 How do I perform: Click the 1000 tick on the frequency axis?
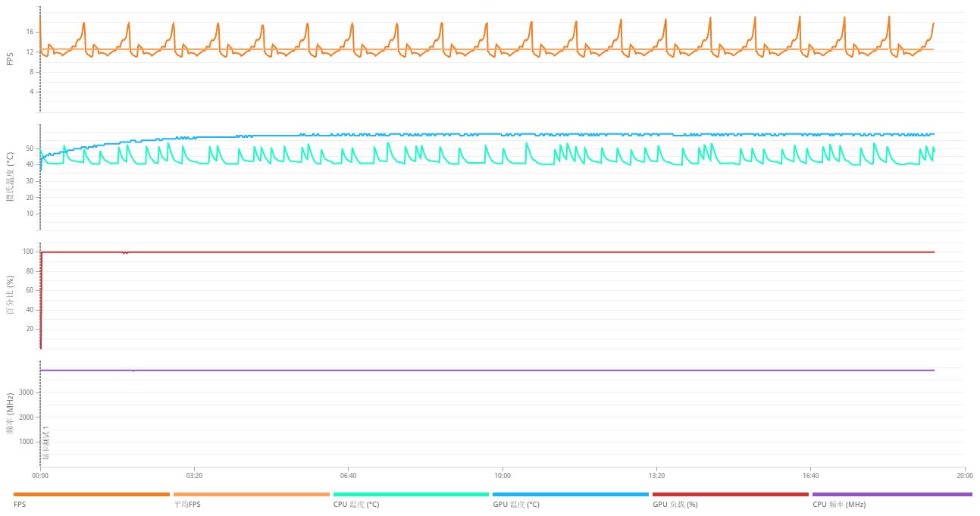coord(27,442)
